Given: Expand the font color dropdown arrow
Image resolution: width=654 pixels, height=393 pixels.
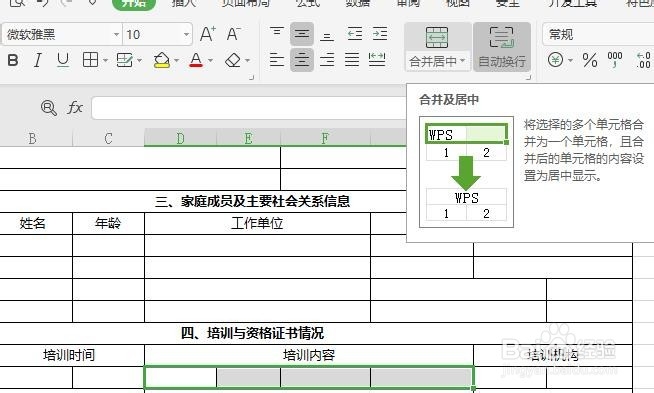Looking at the screenshot, I should point(210,61).
